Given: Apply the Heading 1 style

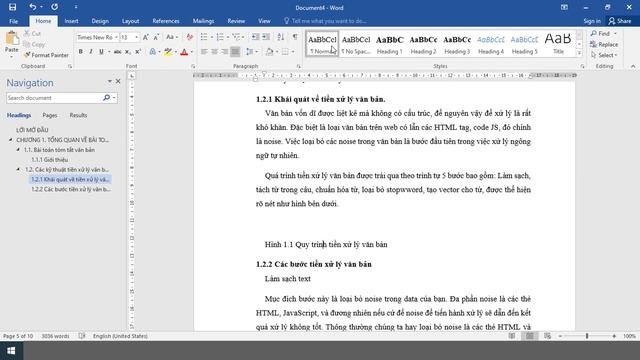Looking at the screenshot, I should tap(389, 44).
